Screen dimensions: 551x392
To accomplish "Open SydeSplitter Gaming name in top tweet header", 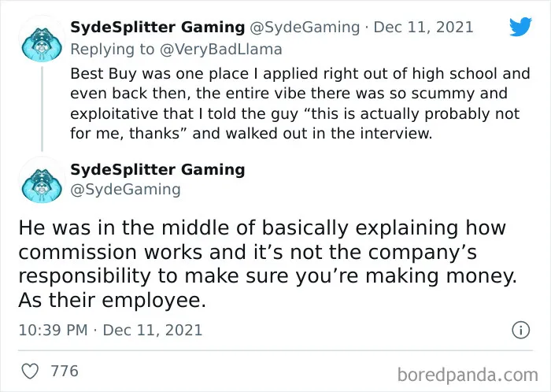I will click(x=157, y=28).
